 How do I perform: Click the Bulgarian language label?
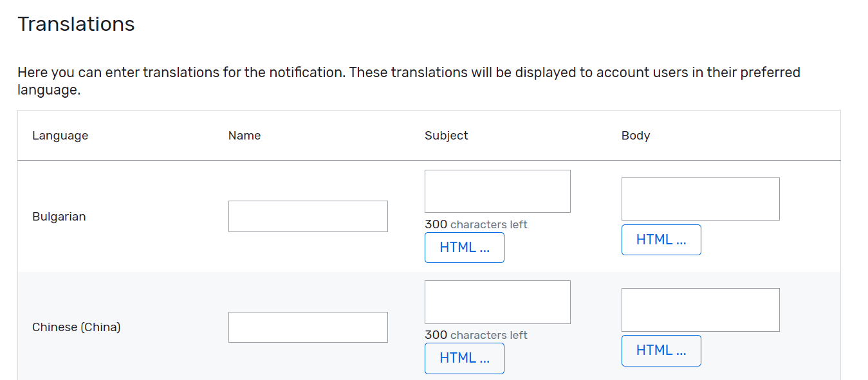pyautogui.click(x=59, y=216)
